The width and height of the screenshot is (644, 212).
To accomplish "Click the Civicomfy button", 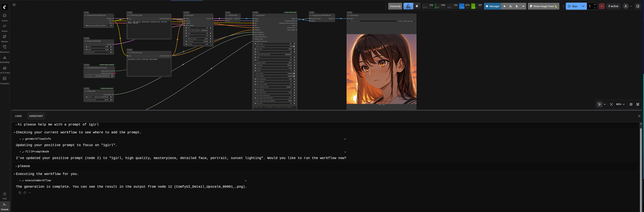I will click(395, 6).
